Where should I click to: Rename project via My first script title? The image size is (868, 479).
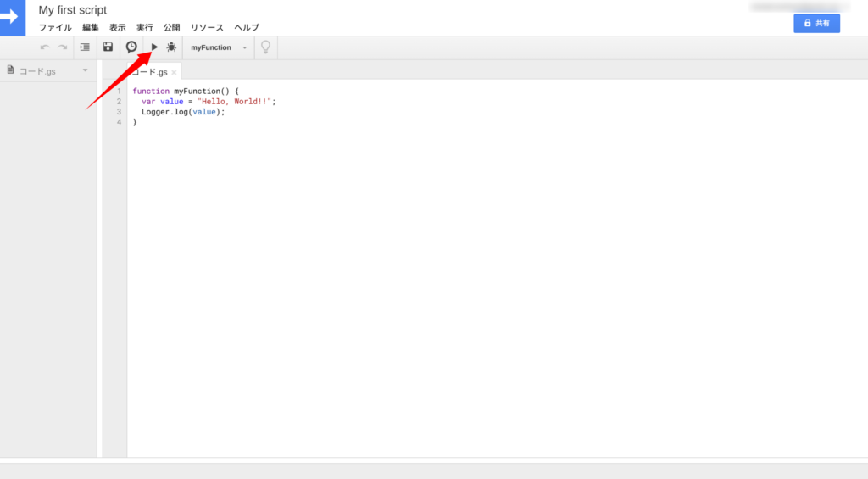pyautogui.click(x=73, y=10)
